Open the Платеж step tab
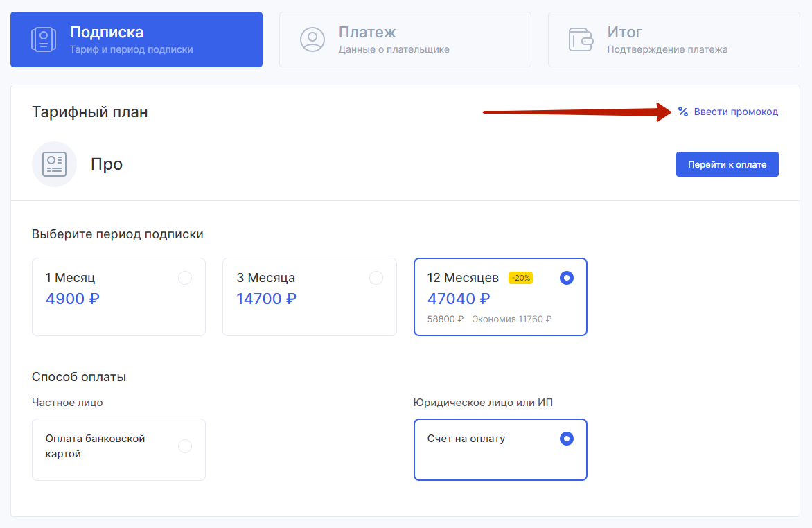812x528 pixels. [405, 40]
